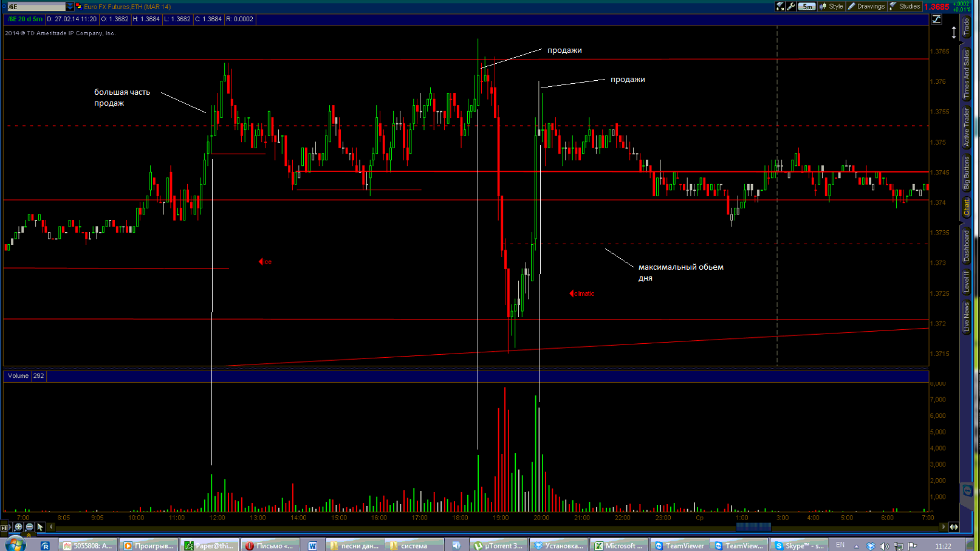Select the pointer cursor tool

click(x=40, y=527)
